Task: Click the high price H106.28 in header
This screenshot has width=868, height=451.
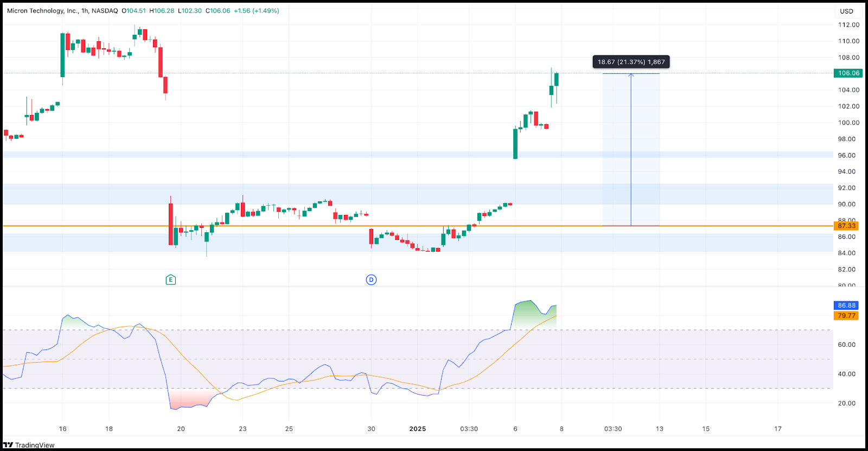Action: tap(162, 11)
